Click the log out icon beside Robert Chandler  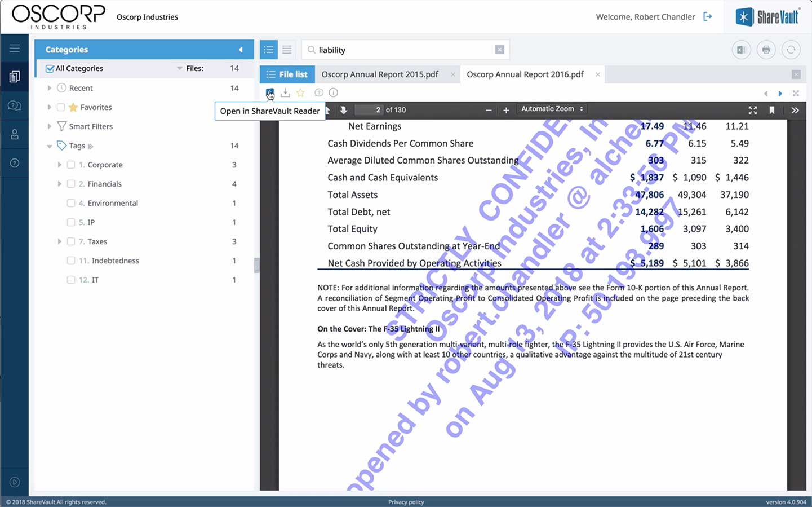coord(708,17)
